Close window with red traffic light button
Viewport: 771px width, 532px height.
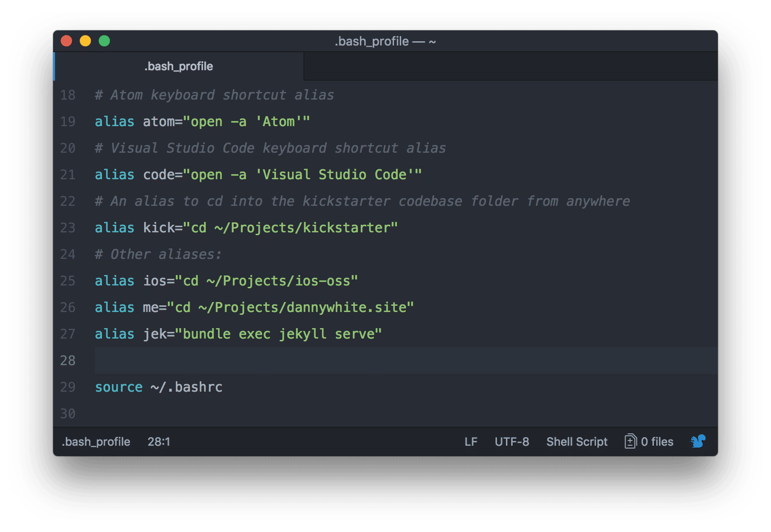click(66, 41)
